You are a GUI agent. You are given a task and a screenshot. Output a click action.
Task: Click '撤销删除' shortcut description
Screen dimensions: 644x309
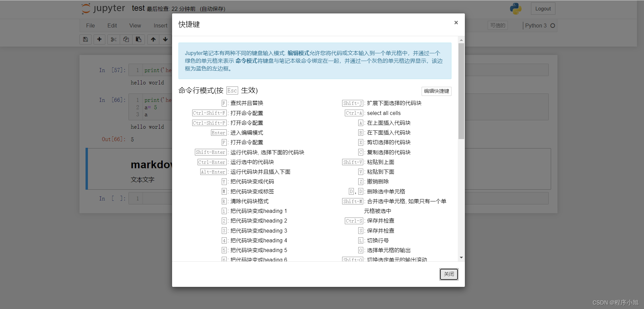pos(378,182)
